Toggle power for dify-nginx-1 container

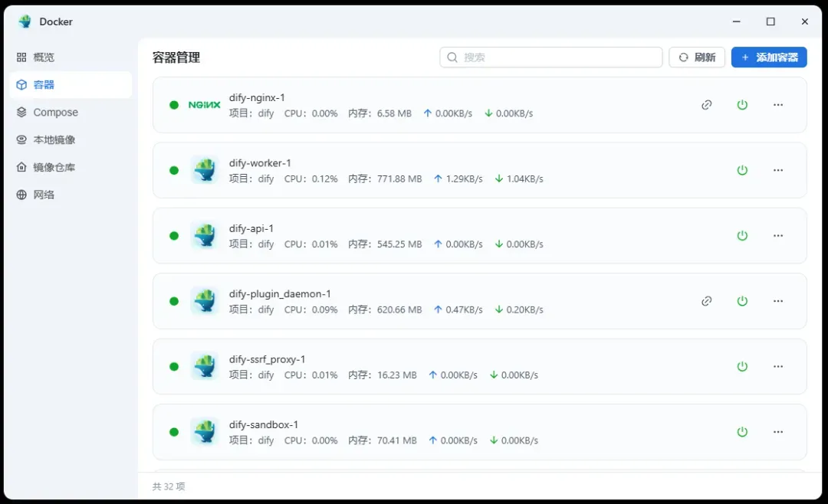[742, 104]
